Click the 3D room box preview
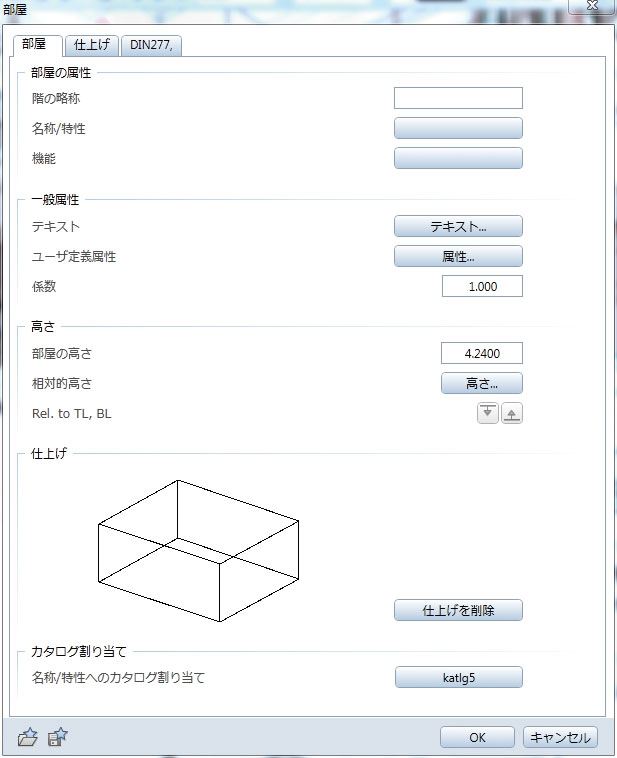 point(198,551)
